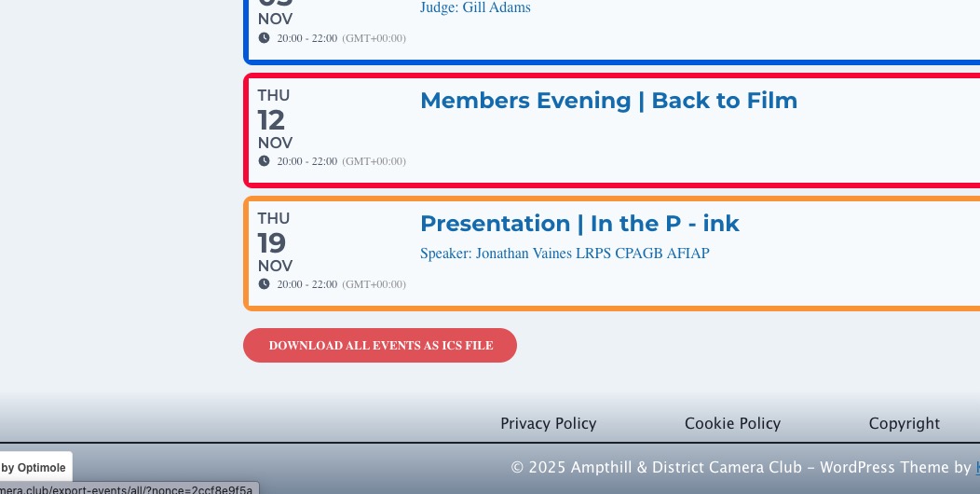Click the GMT+00:00 label on 12 Nov event
Image resolution: width=980 pixels, height=494 pixels.
(374, 161)
